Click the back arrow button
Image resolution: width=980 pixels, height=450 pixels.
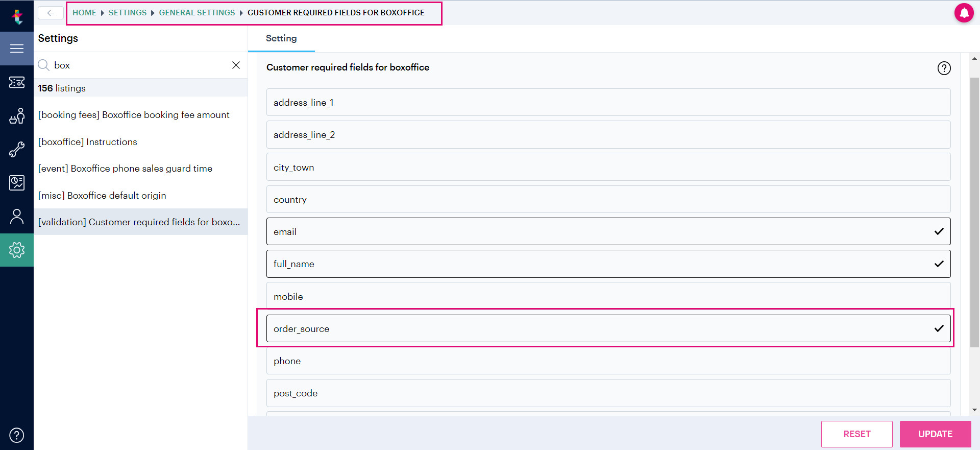[x=51, y=13]
